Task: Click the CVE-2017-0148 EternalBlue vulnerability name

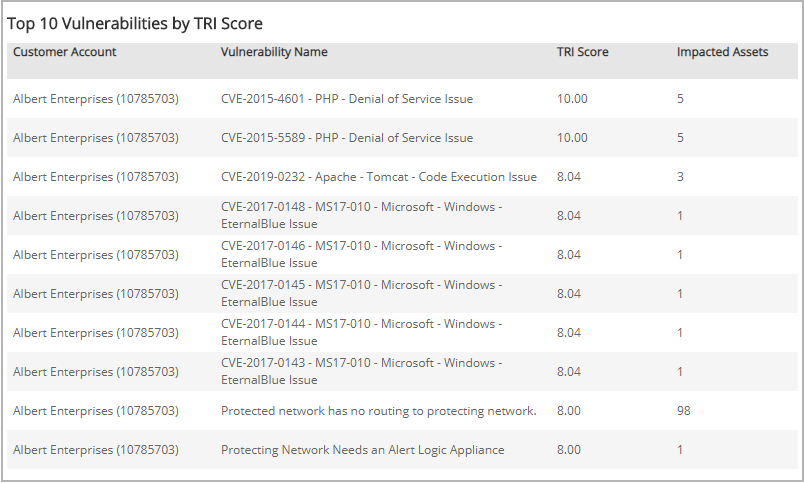Action: tap(361, 215)
